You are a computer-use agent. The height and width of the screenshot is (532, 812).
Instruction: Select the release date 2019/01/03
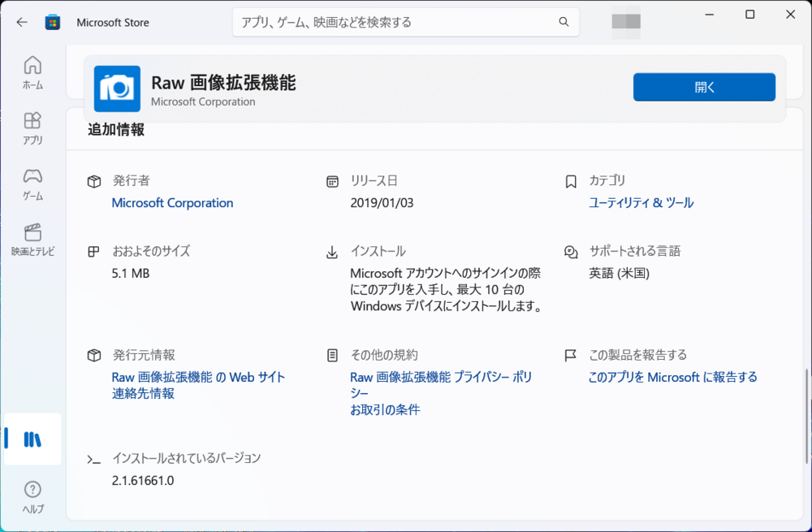coord(382,202)
